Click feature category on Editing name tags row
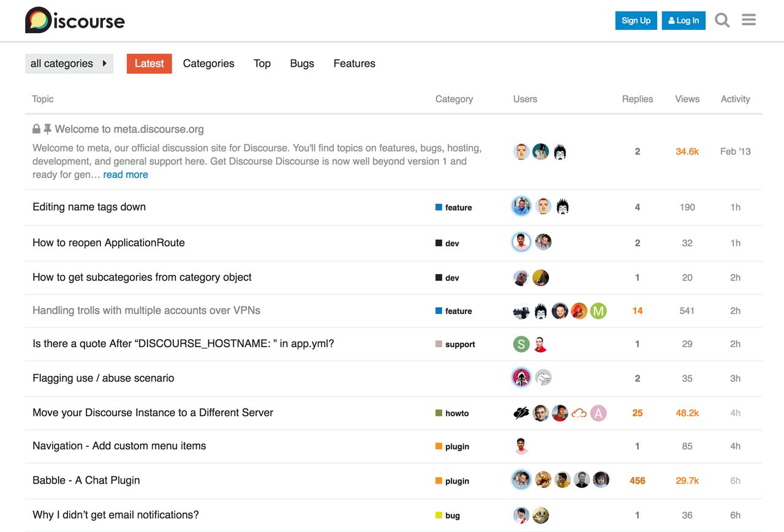Screen dimensions: 784x532 pos(454,208)
